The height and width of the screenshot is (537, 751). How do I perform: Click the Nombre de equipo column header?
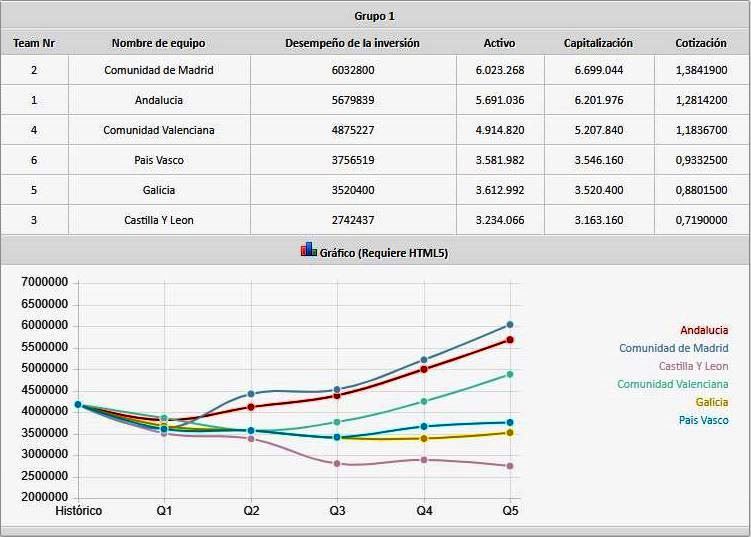[159, 43]
